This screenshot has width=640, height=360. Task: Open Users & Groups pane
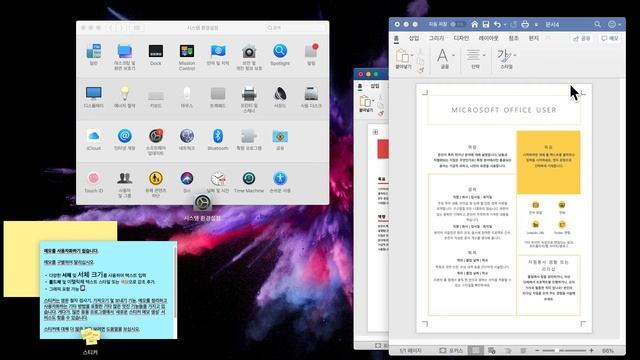click(x=124, y=178)
